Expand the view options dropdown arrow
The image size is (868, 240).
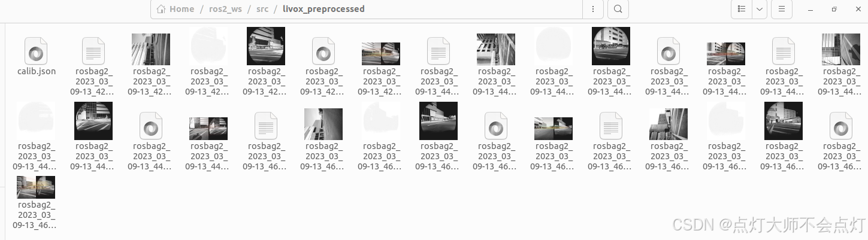pyautogui.click(x=760, y=9)
